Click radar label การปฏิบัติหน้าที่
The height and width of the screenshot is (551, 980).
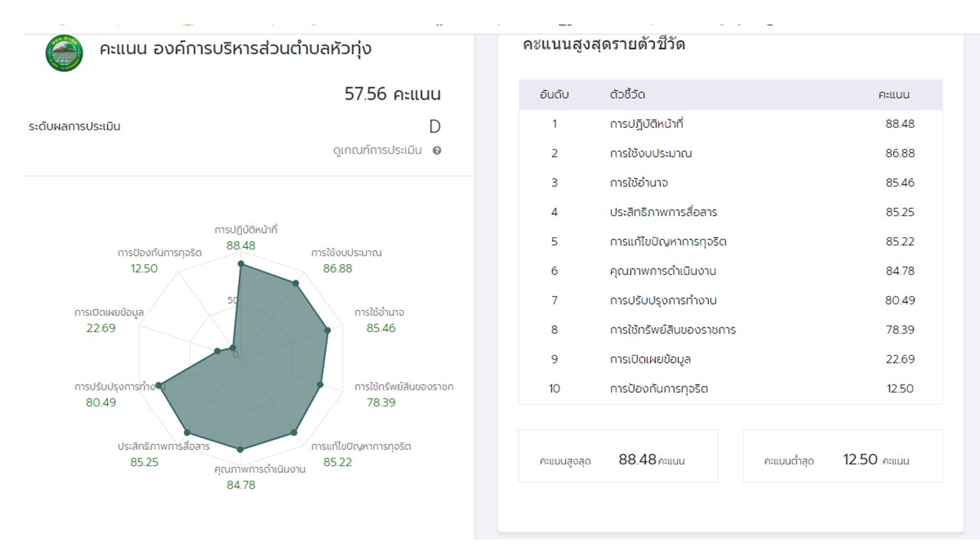246,230
